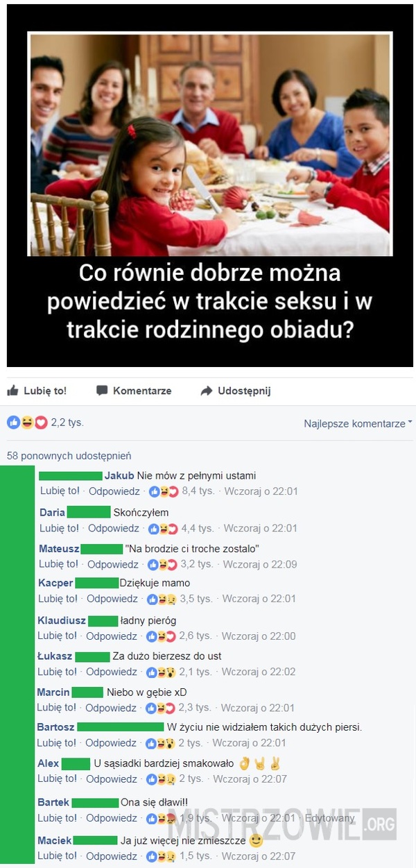Like Marcin's comment with Lubię to!
This screenshot has height=868, width=416.
tap(57, 708)
